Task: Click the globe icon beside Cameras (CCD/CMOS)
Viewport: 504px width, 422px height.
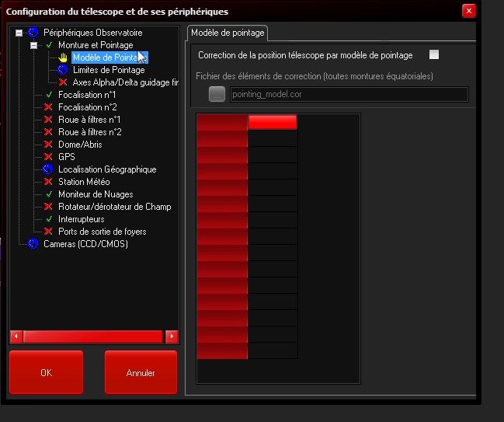Action: click(33, 244)
